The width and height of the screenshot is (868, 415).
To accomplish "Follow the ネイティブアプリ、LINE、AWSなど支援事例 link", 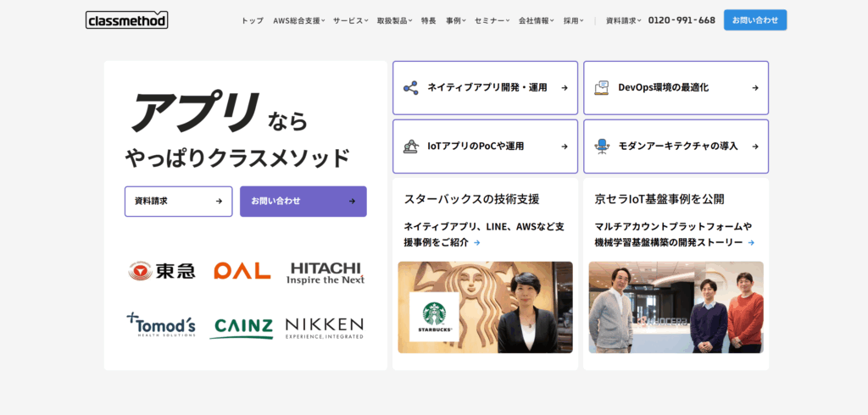I will click(x=484, y=235).
